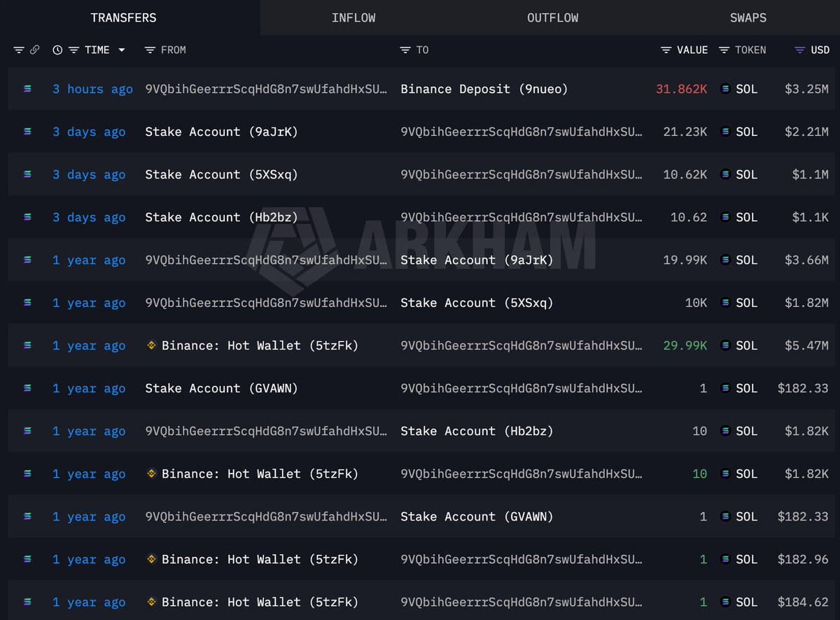Image resolution: width=840 pixels, height=620 pixels.
Task: Click the $5.47M USD amount
Action: coord(807,345)
